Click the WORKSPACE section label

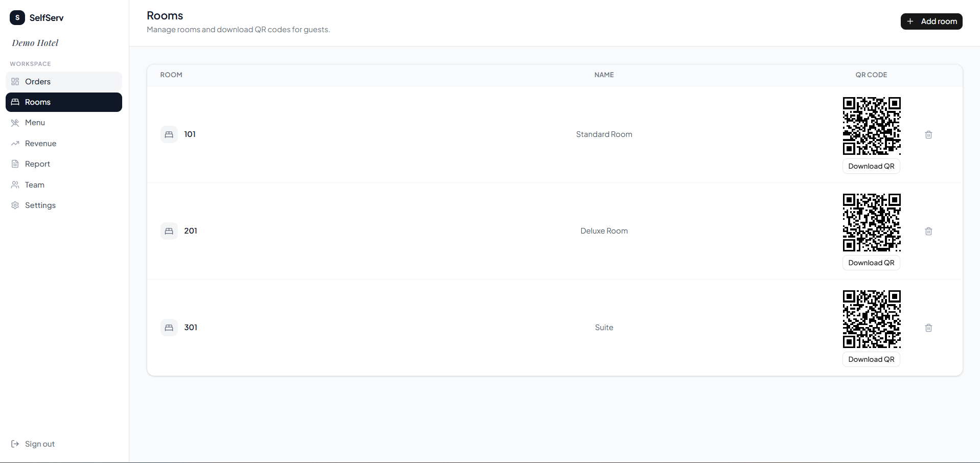click(31, 64)
